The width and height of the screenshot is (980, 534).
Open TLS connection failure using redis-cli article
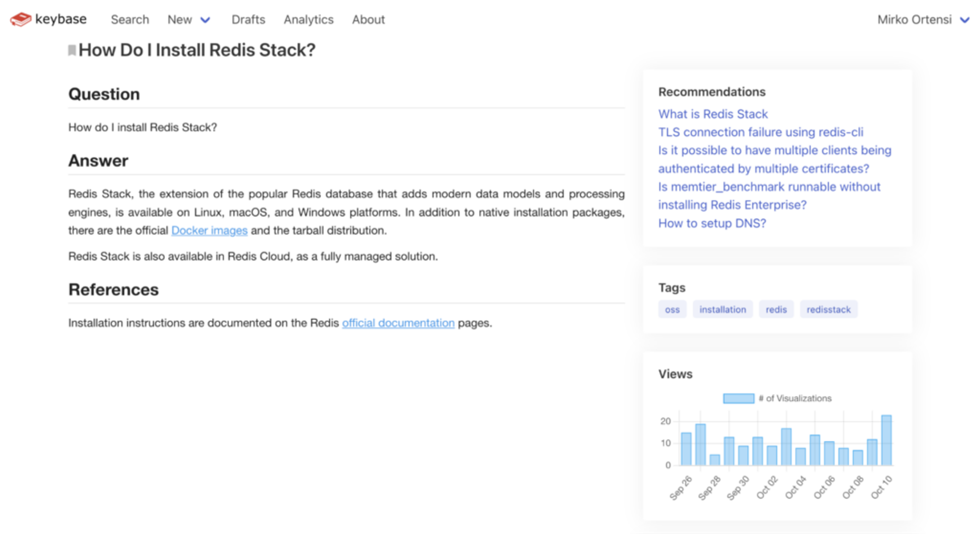[x=761, y=132]
